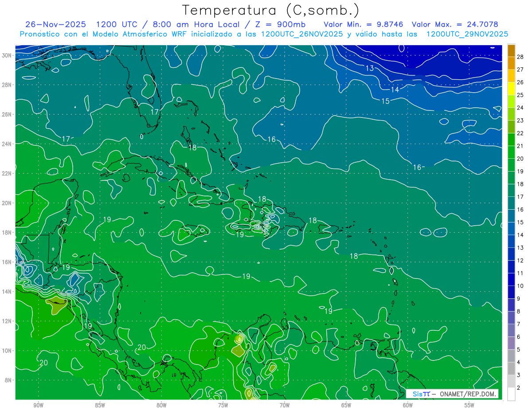Click the contour label '14' on the map

(x=395, y=89)
